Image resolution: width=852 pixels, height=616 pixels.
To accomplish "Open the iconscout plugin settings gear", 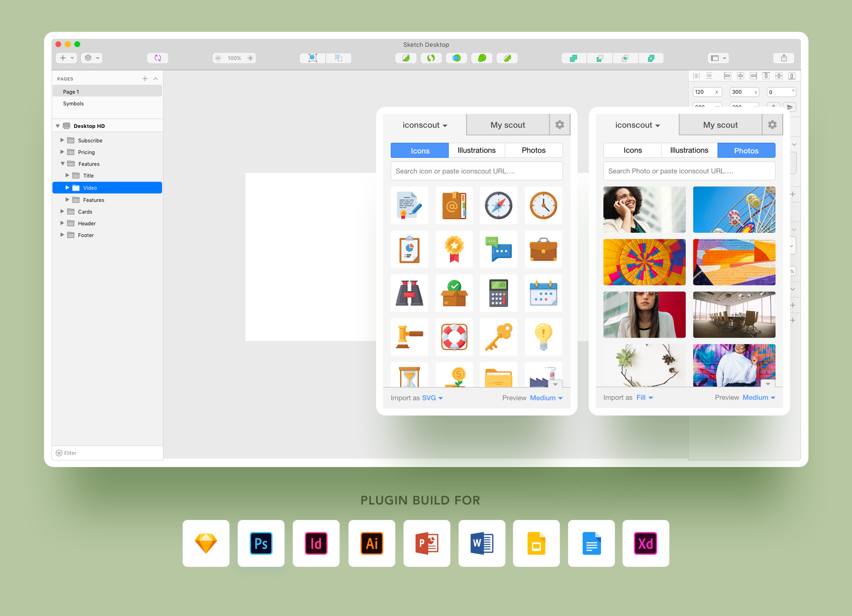I will 560,125.
